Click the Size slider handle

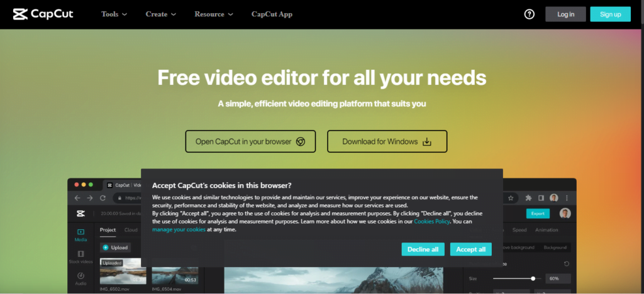click(x=533, y=278)
